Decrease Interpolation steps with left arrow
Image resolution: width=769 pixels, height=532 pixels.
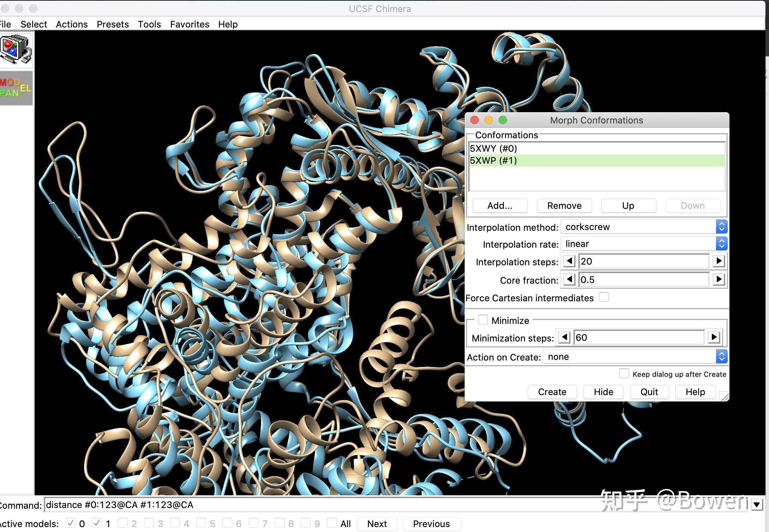[569, 261]
